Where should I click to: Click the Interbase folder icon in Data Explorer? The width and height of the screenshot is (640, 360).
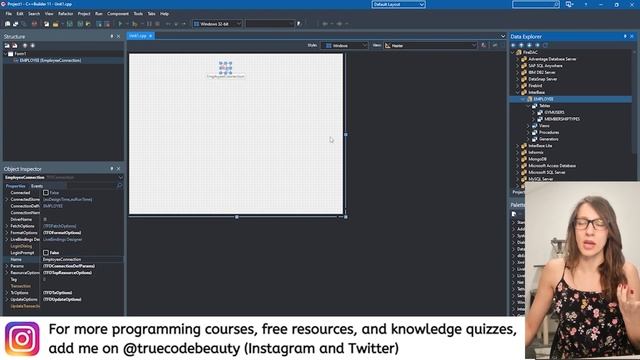point(524,92)
